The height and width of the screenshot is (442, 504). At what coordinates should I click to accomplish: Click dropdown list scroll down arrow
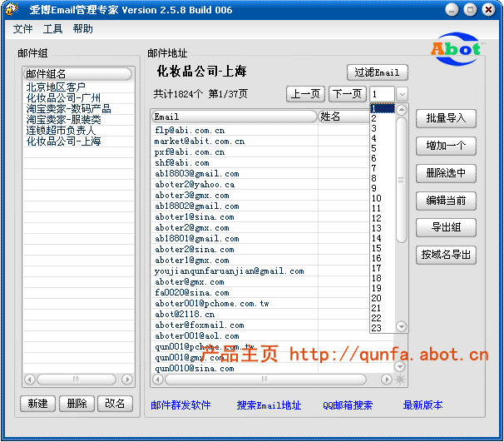click(x=401, y=326)
